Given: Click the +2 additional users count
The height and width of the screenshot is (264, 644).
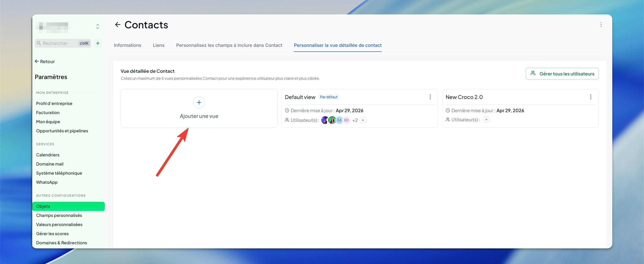Looking at the screenshot, I should pos(355,120).
